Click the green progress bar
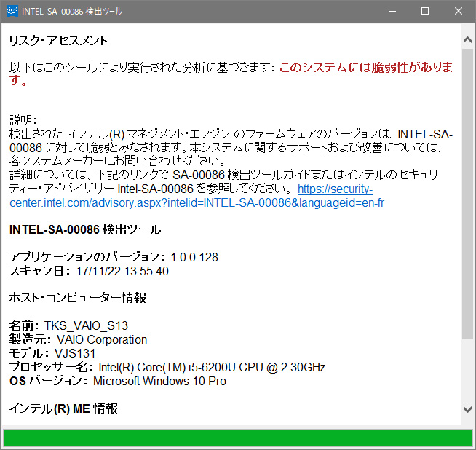Screen dimensions: 476x450 tap(238, 438)
